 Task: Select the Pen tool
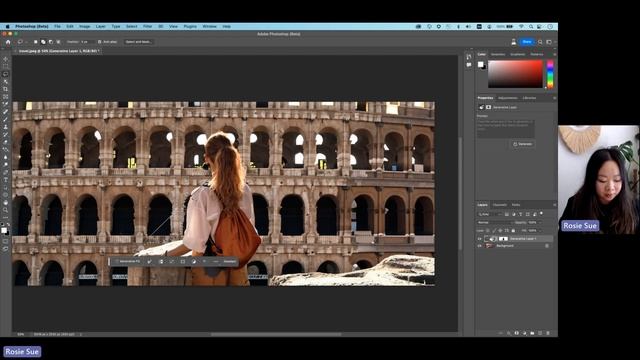(5, 172)
